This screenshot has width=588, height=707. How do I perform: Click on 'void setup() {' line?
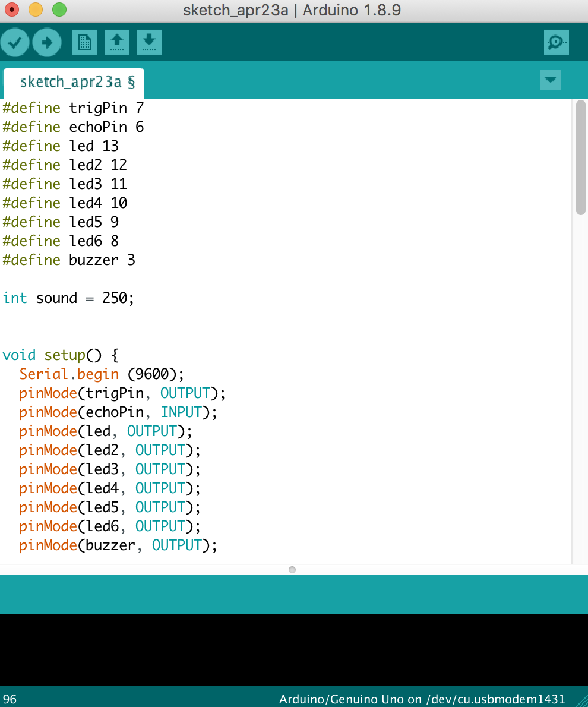click(x=61, y=355)
